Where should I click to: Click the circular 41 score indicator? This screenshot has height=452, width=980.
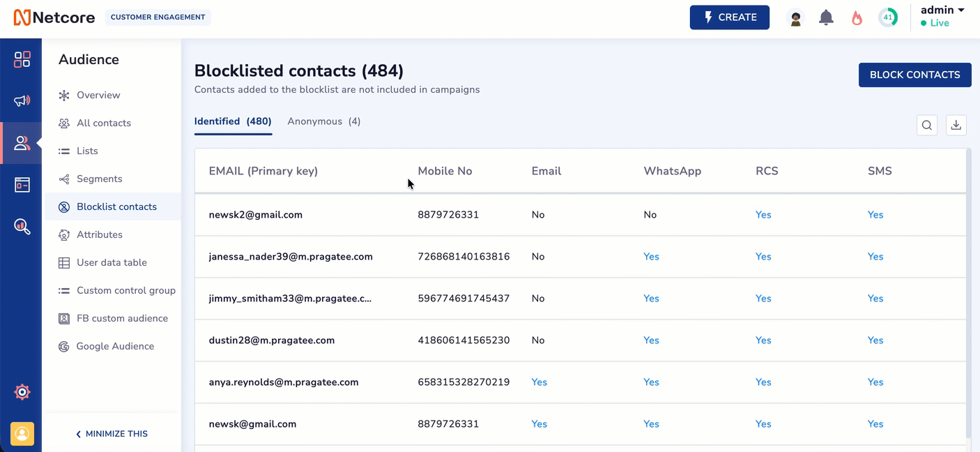coord(888,18)
